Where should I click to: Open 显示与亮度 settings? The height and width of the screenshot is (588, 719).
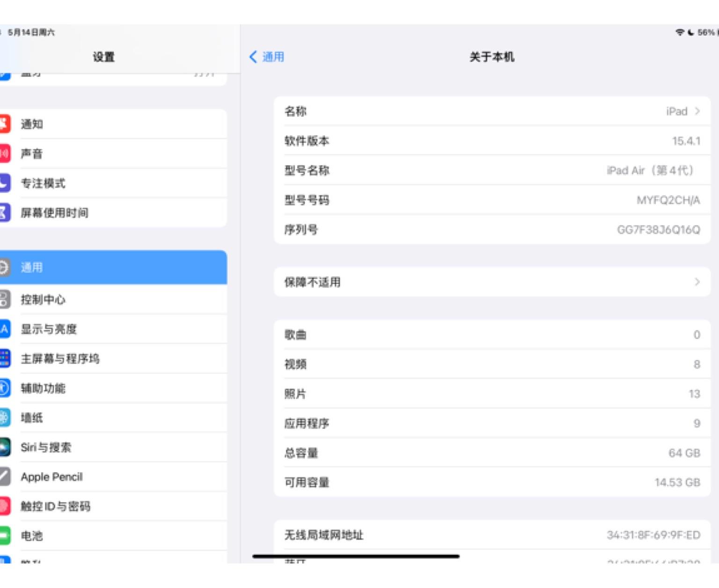point(113,329)
